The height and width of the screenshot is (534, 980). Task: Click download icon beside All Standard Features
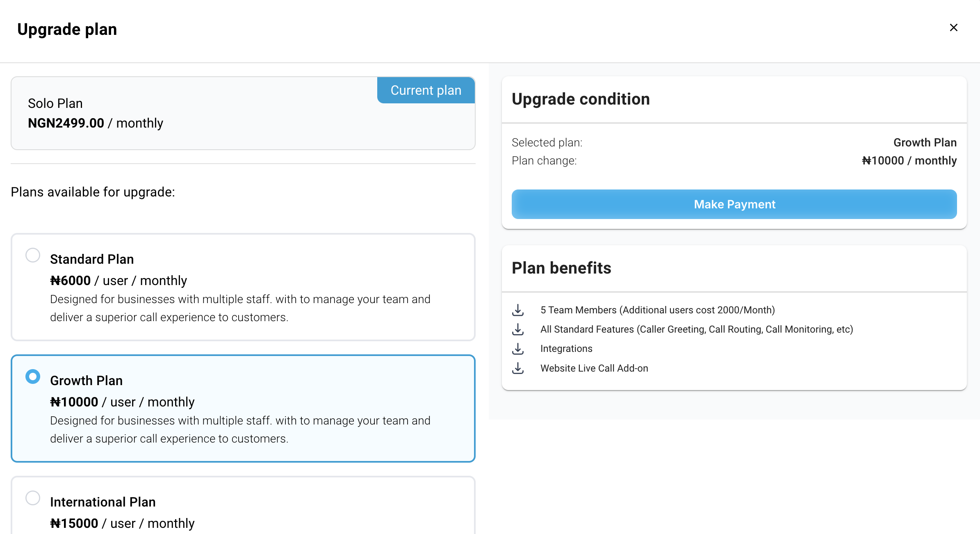coord(518,329)
